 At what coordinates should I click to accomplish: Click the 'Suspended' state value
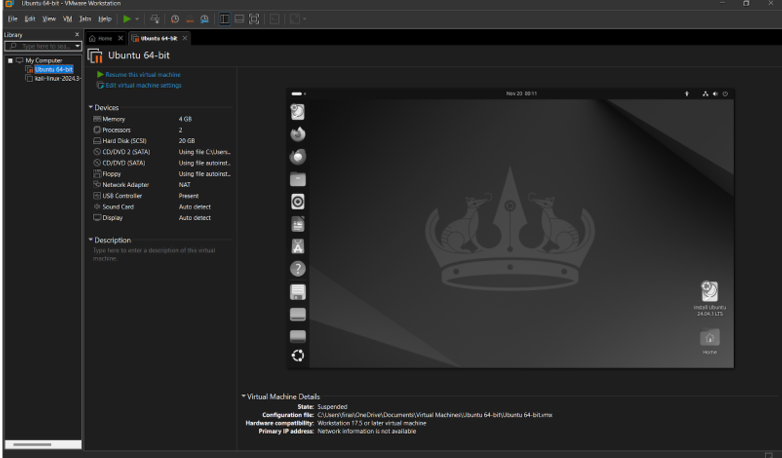point(332,407)
